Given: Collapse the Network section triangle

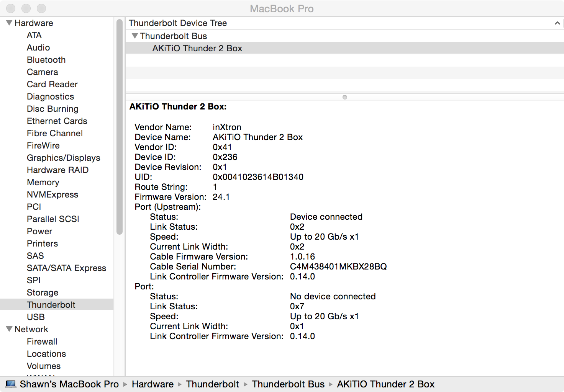Looking at the screenshot, I should pos(9,329).
